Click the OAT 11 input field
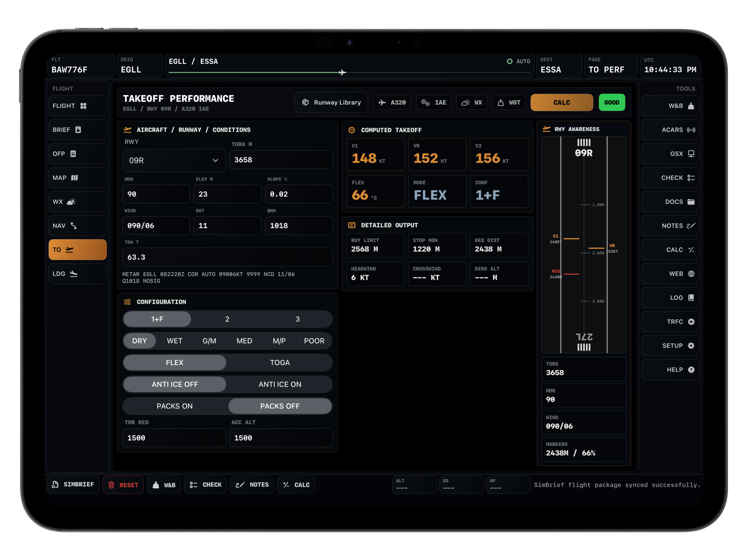Screen dimensions: 747x560 [227, 225]
